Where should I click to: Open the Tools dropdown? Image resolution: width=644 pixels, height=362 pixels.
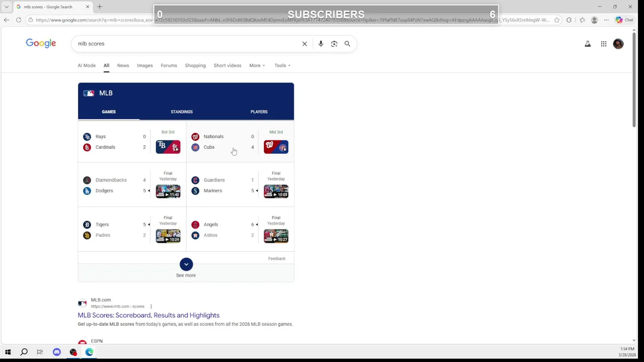282,65
